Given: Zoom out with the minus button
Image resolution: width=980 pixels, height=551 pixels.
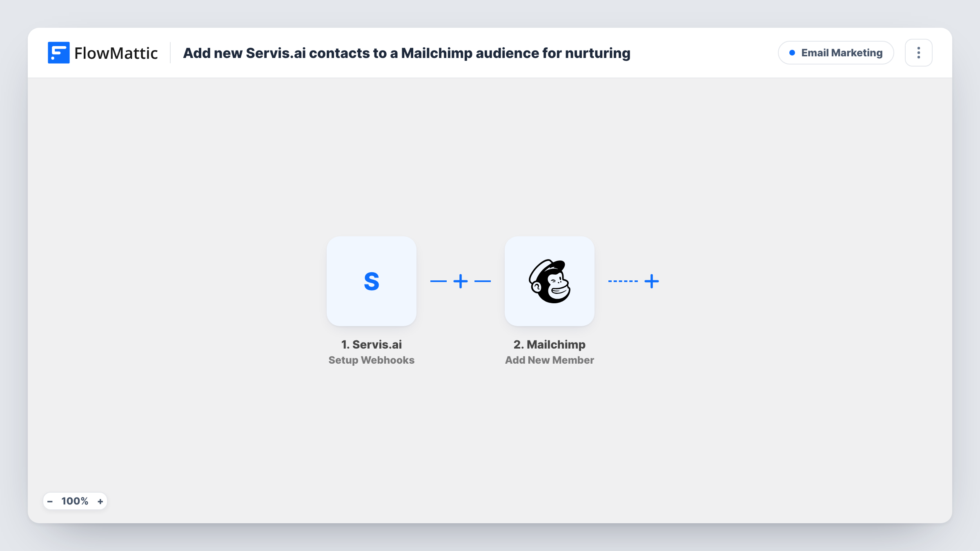Looking at the screenshot, I should [50, 501].
